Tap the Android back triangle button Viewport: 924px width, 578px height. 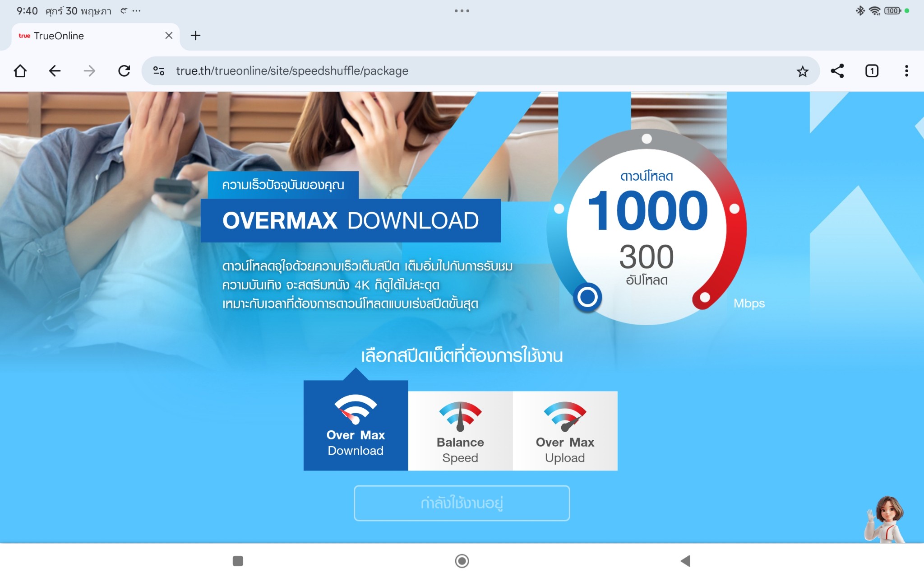point(685,561)
